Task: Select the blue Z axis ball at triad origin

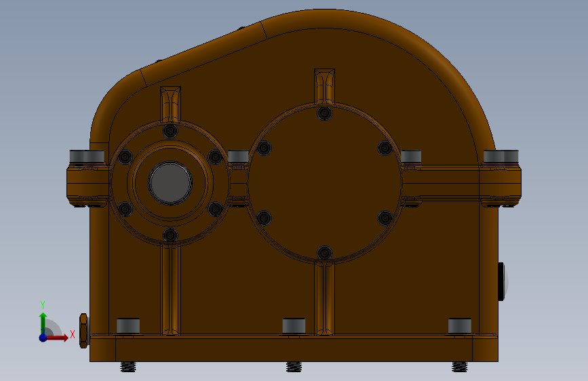Action: click(43, 338)
